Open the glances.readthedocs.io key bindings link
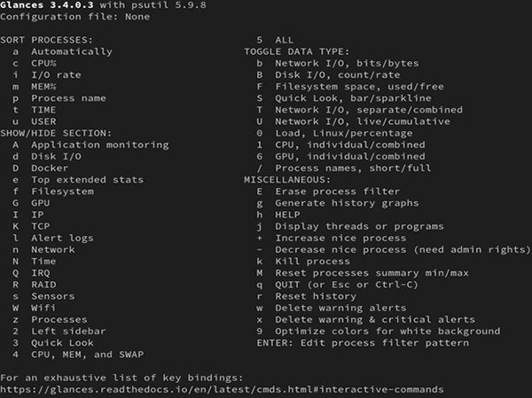Image resolution: width=532 pixels, height=398 pixels. click(220, 389)
